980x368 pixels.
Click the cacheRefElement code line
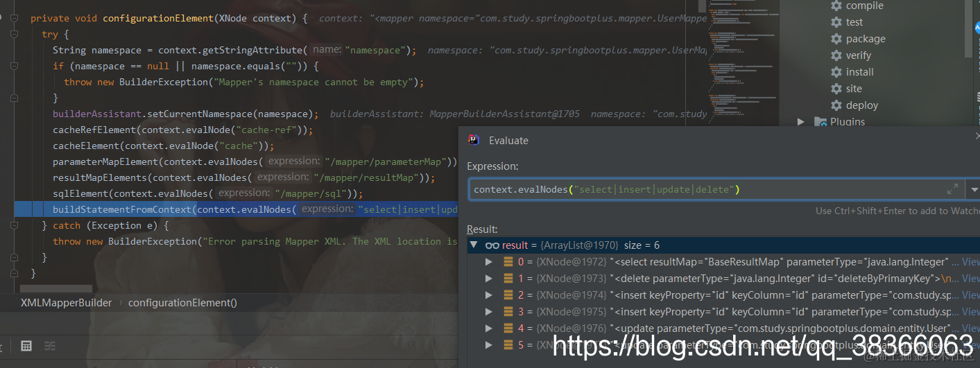[x=183, y=130]
